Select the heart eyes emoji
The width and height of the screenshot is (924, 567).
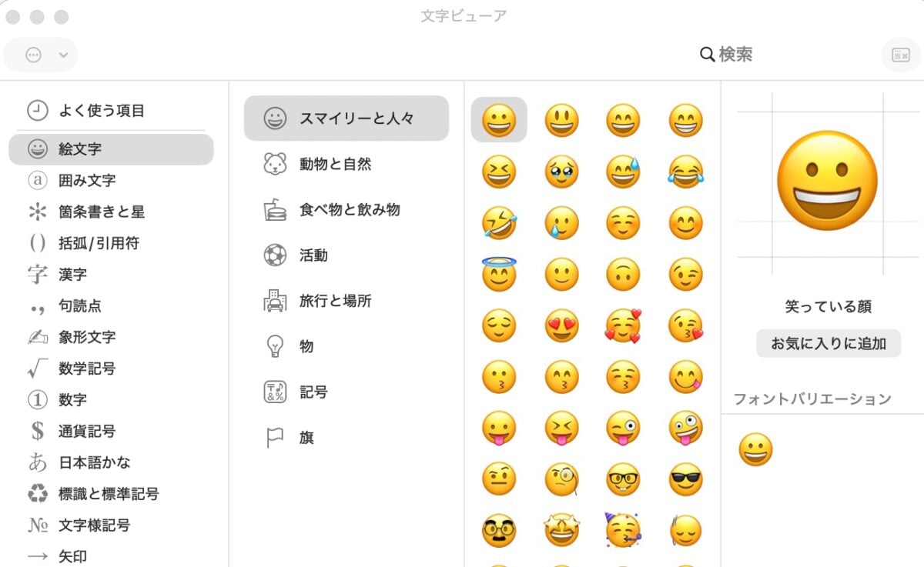point(561,325)
